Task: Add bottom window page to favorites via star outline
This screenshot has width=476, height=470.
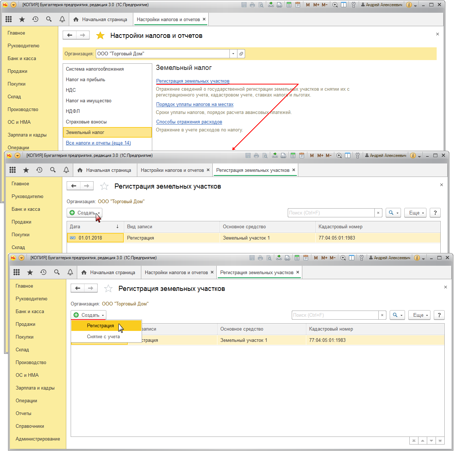Action: [x=108, y=289]
